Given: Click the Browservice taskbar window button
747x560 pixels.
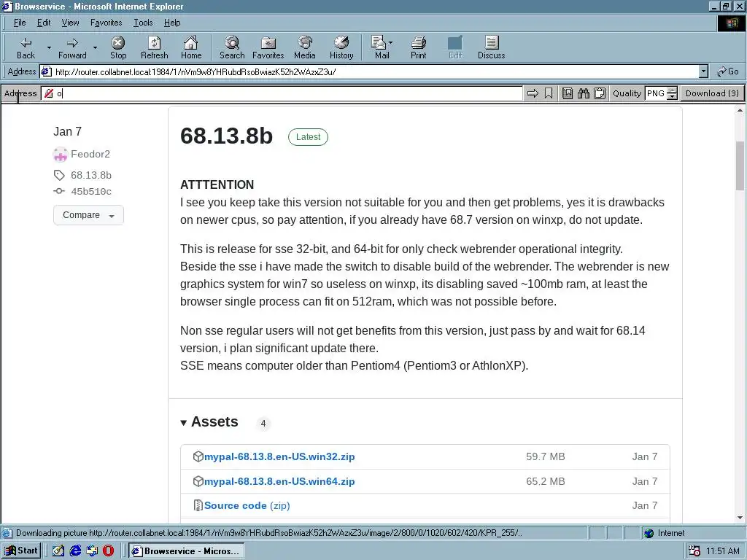Looking at the screenshot, I should coord(186,551).
